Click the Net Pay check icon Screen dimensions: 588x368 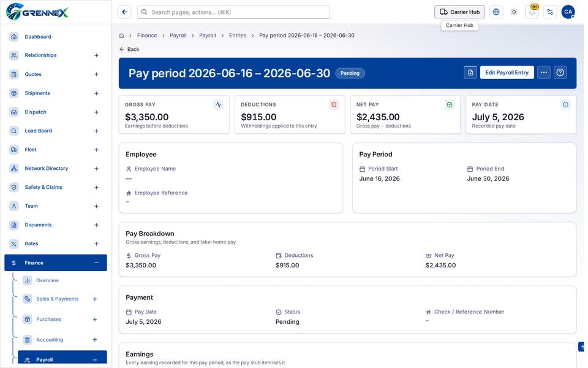pyautogui.click(x=450, y=105)
